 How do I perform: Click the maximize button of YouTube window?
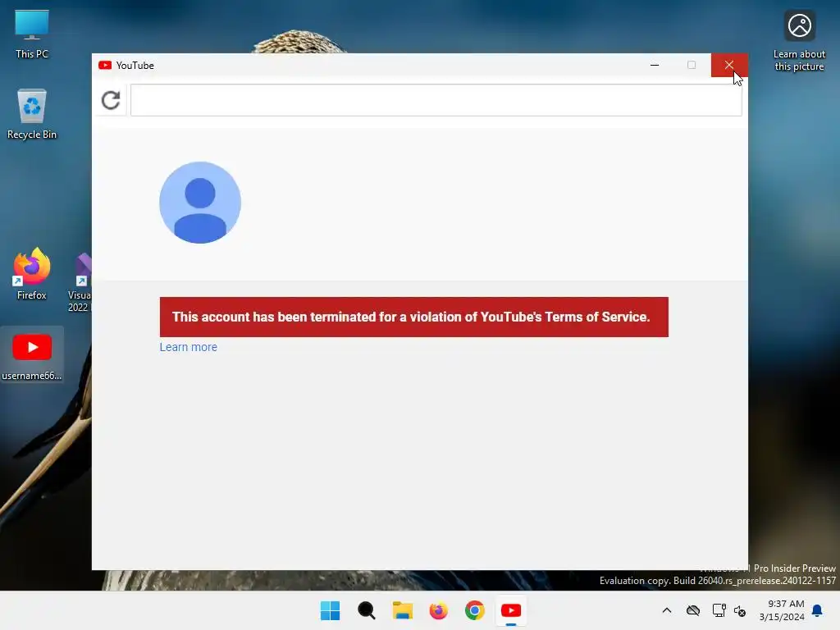(692, 66)
